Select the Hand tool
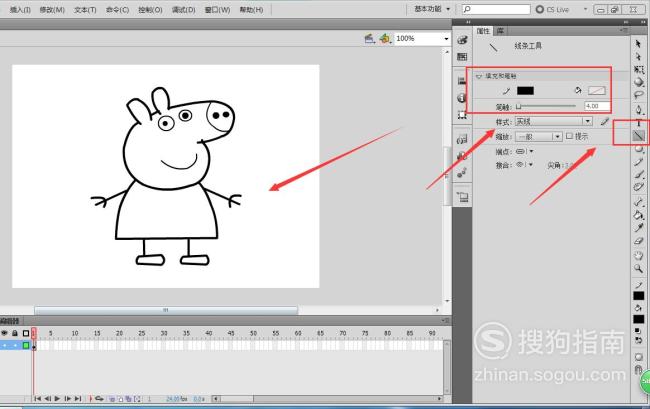650x409 pixels. [638, 255]
